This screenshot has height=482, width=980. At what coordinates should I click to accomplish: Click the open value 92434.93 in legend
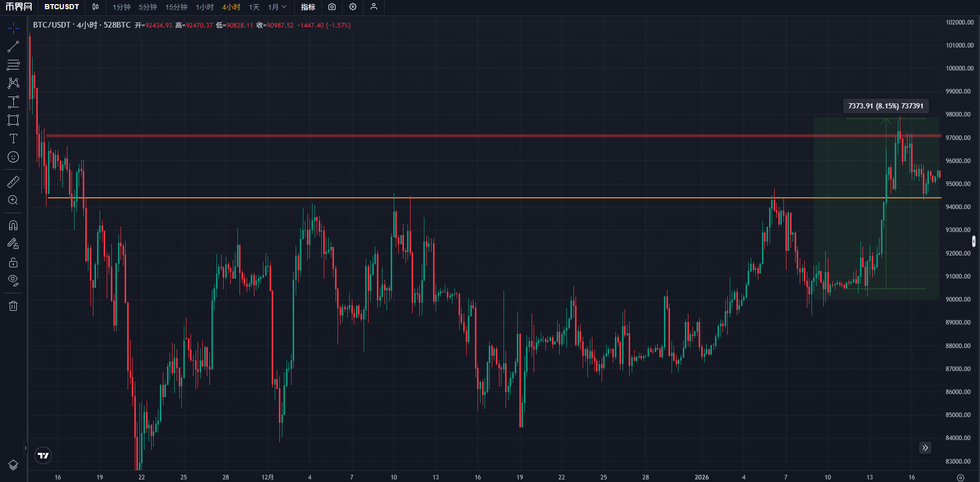(159, 26)
